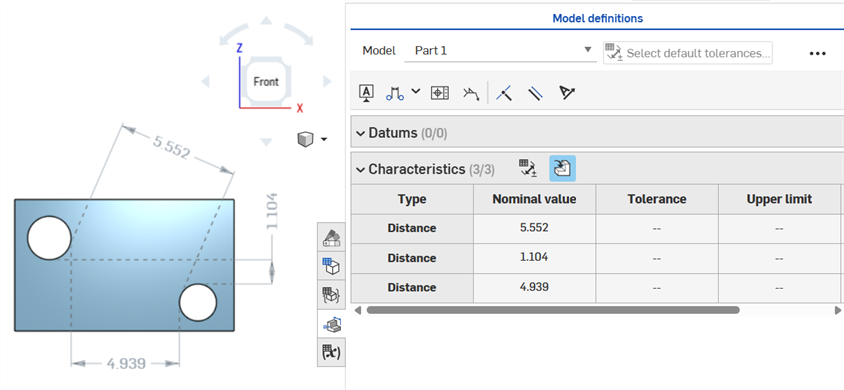Select the table cell with value 5.552

534,228
